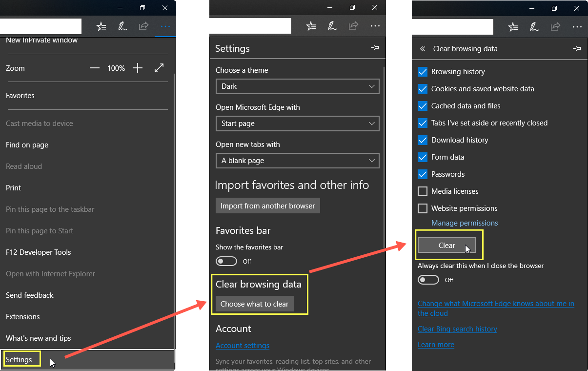Open the Favorites hub star icon
Image resolution: width=588 pixels, height=371 pixels.
coord(101,26)
